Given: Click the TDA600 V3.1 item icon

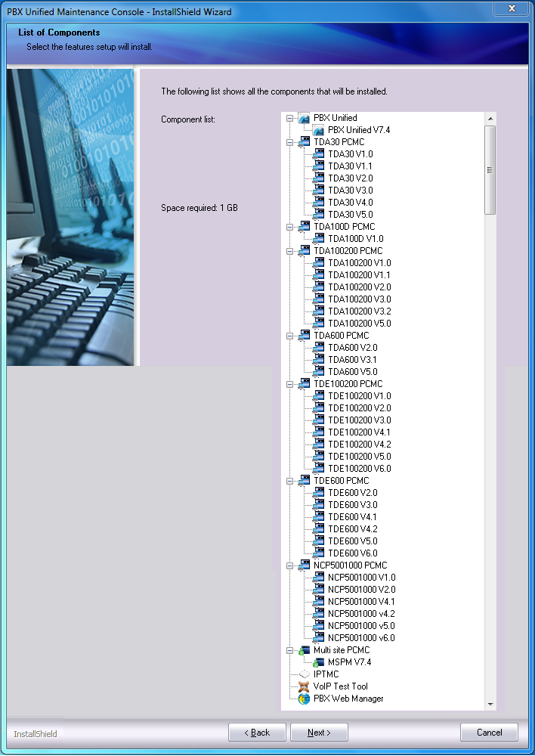Looking at the screenshot, I should click(318, 359).
